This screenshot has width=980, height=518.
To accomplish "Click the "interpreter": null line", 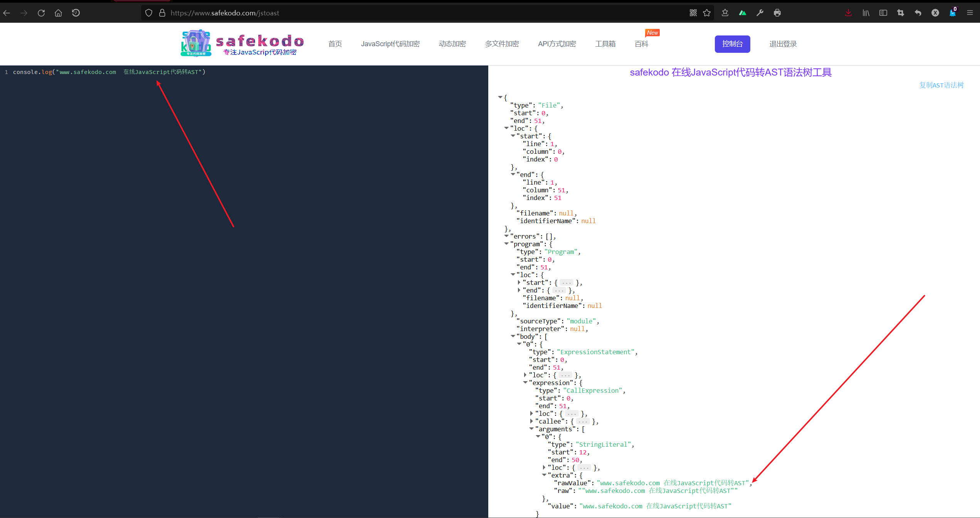I will click(x=552, y=329).
